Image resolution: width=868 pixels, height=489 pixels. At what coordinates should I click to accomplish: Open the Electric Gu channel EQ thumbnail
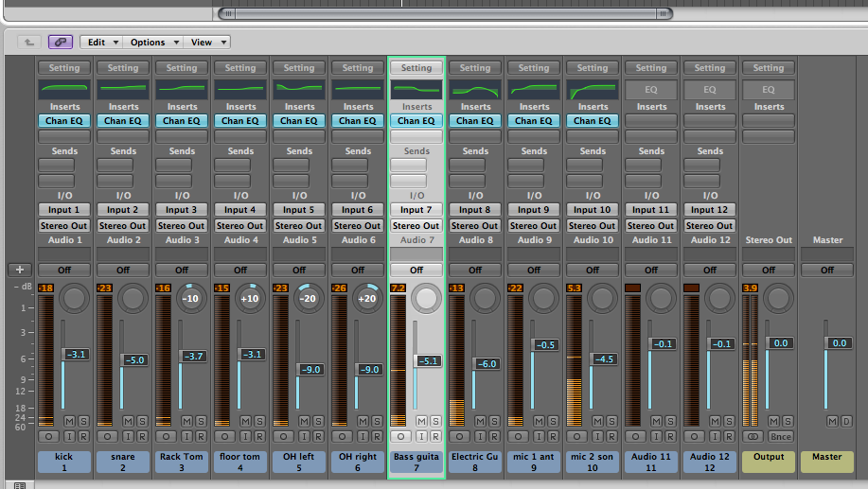(x=475, y=89)
